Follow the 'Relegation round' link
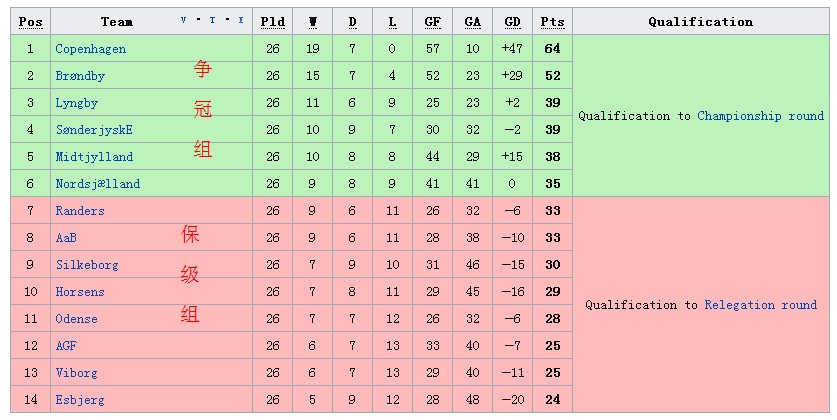 (760, 305)
